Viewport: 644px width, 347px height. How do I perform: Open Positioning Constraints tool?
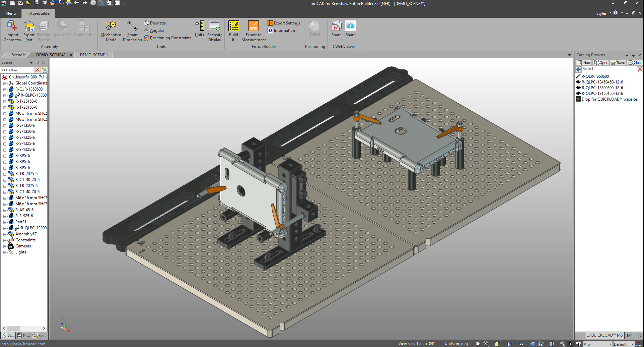point(167,38)
